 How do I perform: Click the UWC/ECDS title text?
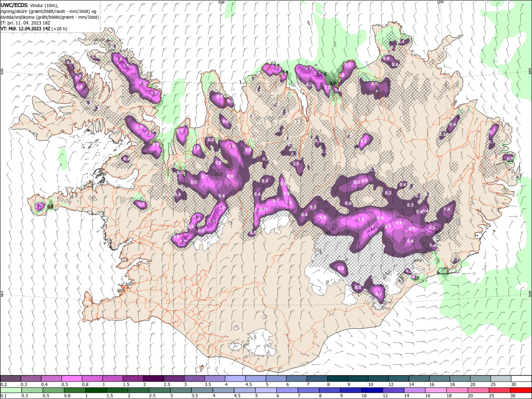coord(15,5)
